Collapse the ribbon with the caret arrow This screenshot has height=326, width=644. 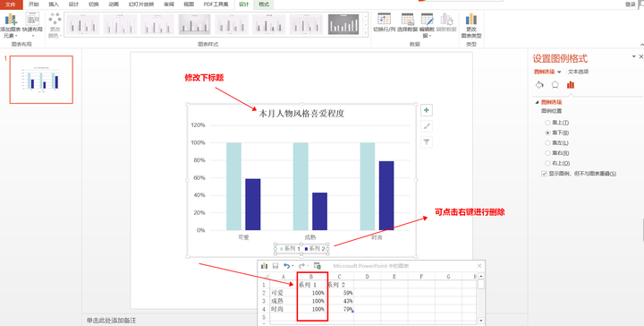point(641,45)
